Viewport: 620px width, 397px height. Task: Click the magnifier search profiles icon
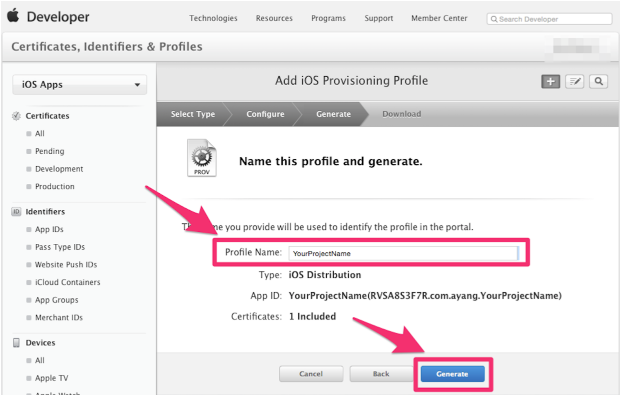(599, 81)
